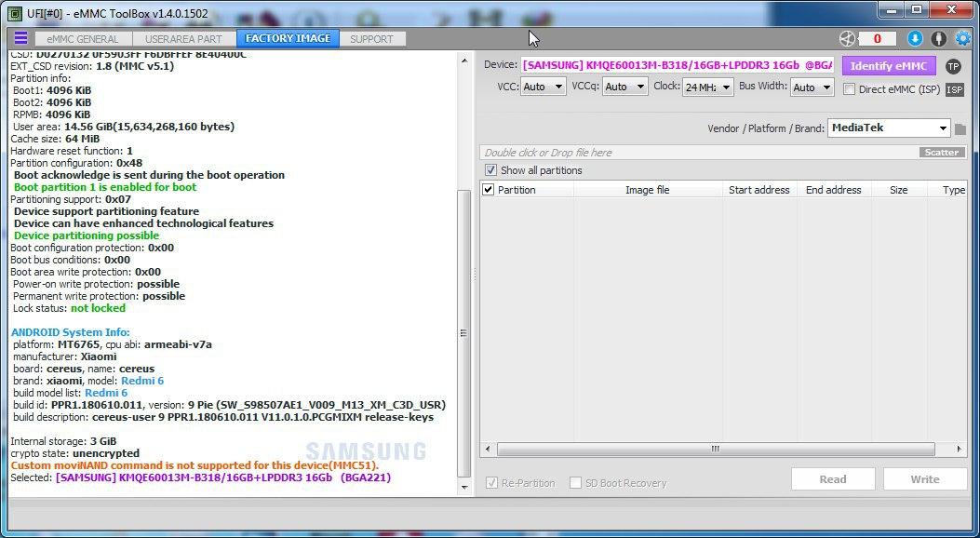The width and height of the screenshot is (980, 538).
Task: Click the black USB plug icon
Action: (x=939, y=39)
